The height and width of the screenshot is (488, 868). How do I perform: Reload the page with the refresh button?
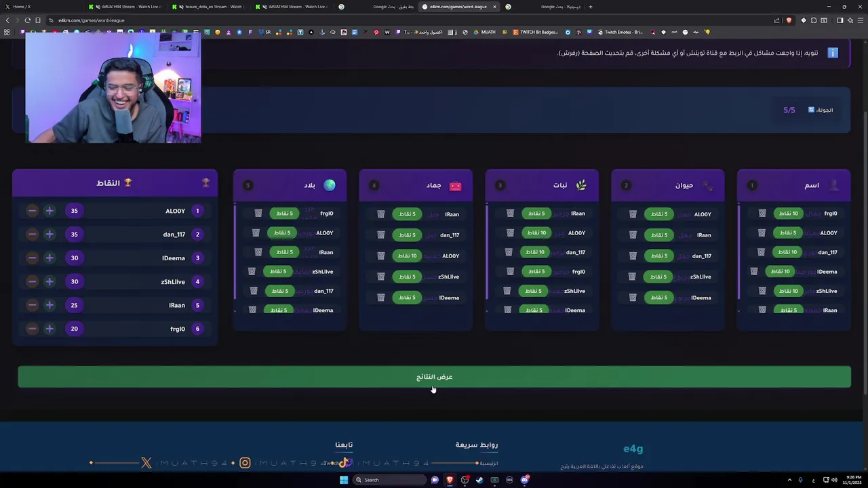[27, 20]
